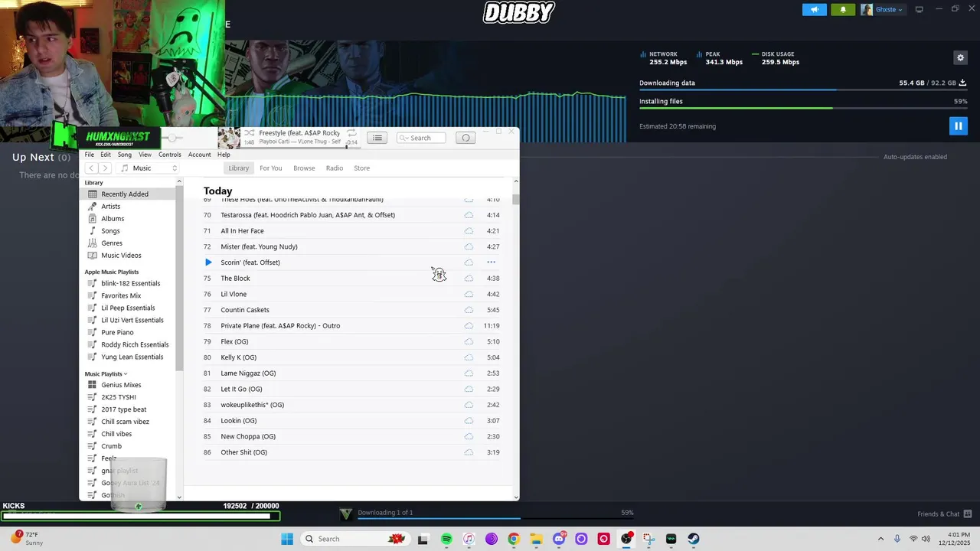Open the Song menu in iTunes
The height and width of the screenshot is (551, 980).
click(x=125, y=155)
